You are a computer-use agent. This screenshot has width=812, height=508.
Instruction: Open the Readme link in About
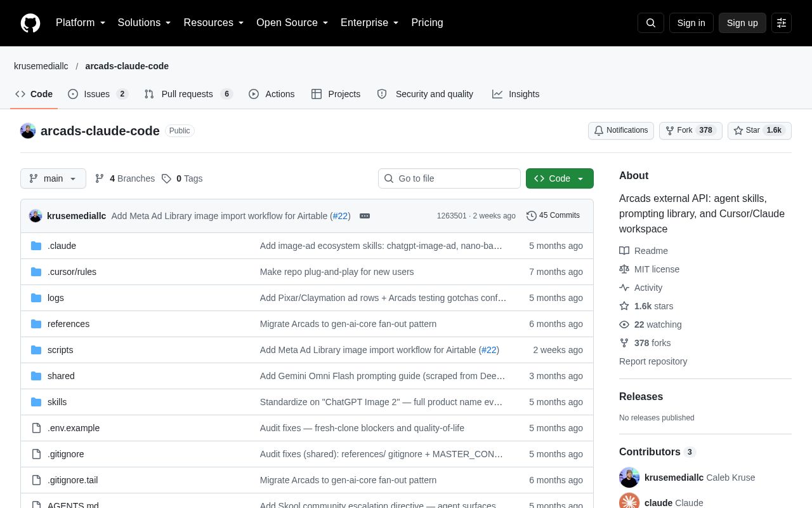pyautogui.click(x=643, y=251)
